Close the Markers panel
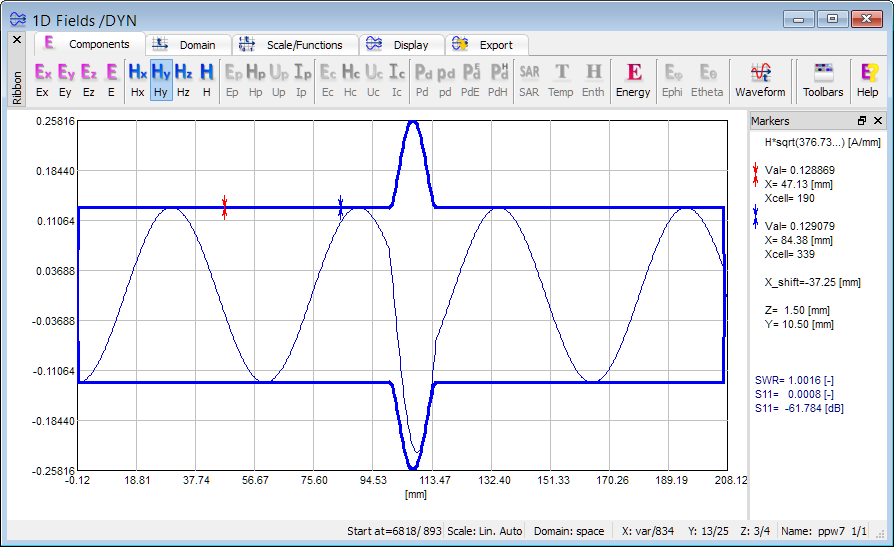894x547 pixels. point(878,121)
